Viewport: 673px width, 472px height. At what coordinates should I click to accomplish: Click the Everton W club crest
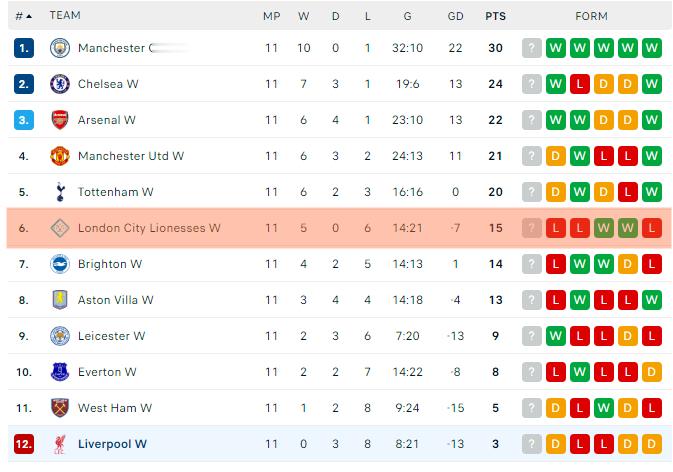(60, 372)
